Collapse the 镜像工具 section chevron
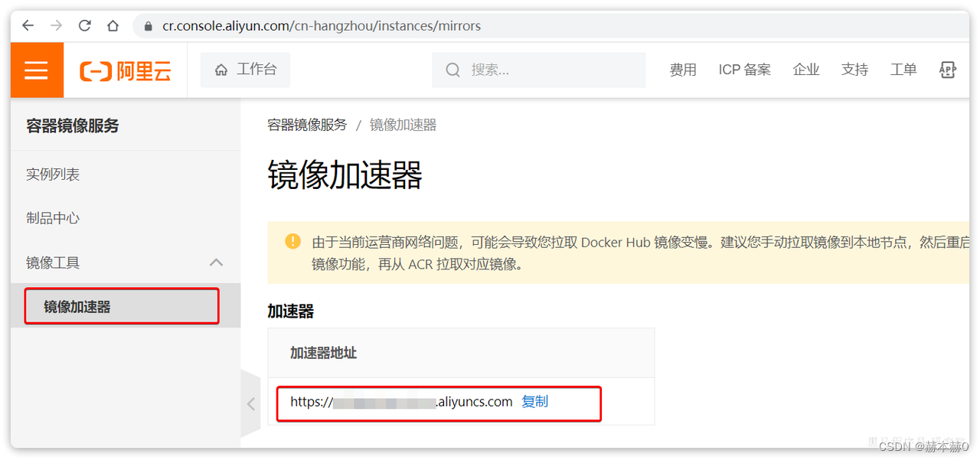 pyautogui.click(x=217, y=263)
